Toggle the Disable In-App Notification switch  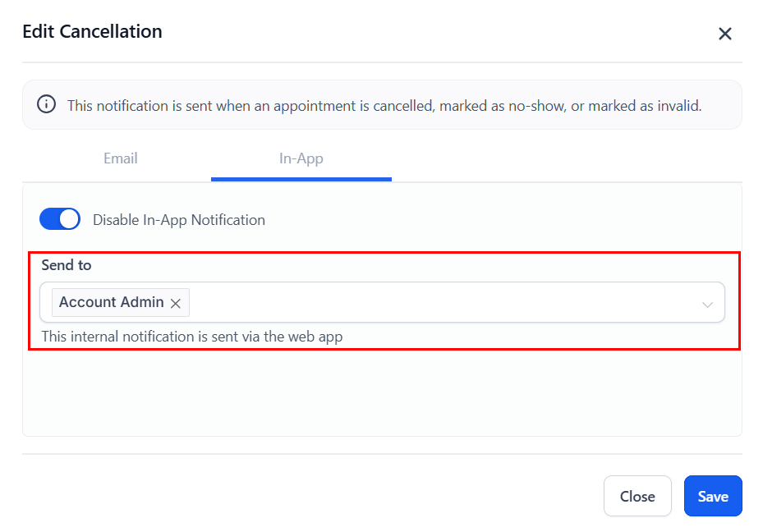point(60,219)
